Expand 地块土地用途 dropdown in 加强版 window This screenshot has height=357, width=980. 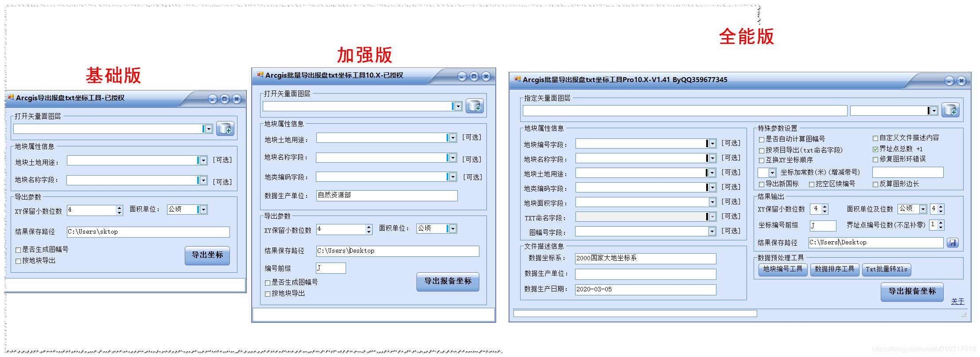453,138
